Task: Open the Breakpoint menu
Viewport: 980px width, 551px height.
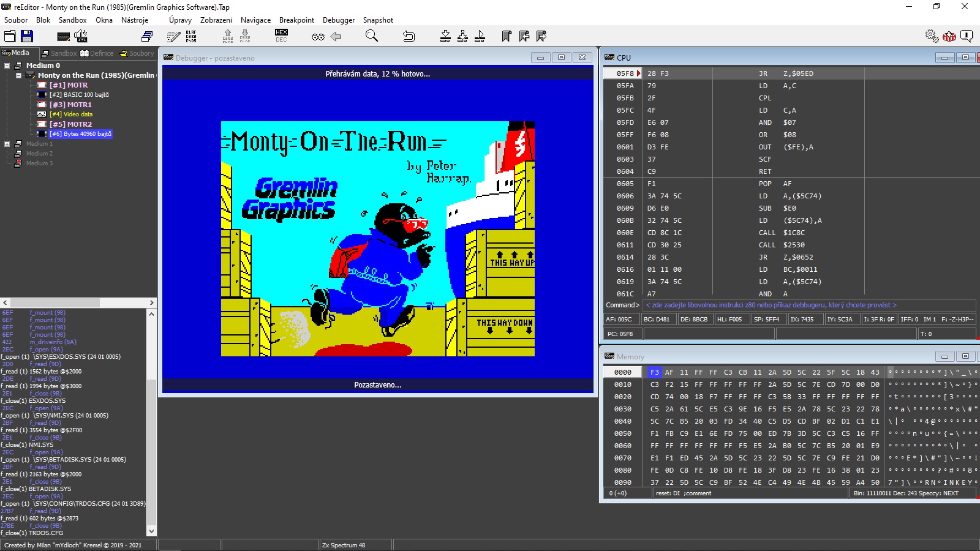Action: coord(296,20)
